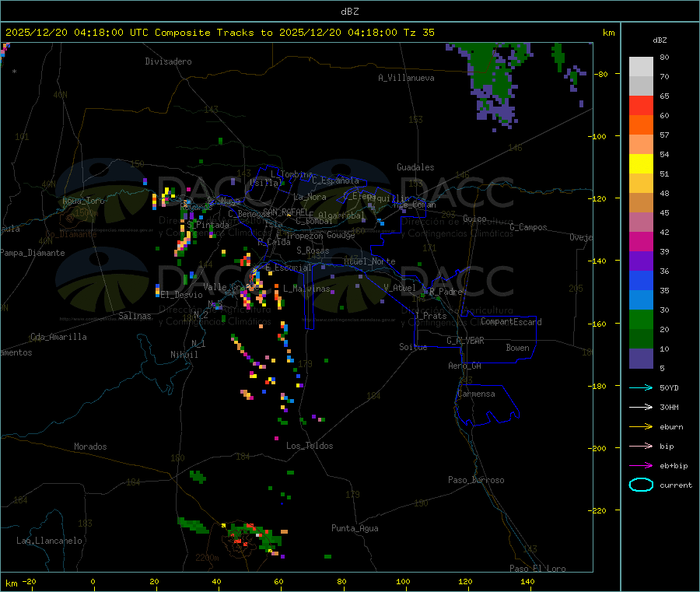Click the 'Punta_Agua' map label

click(x=355, y=528)
